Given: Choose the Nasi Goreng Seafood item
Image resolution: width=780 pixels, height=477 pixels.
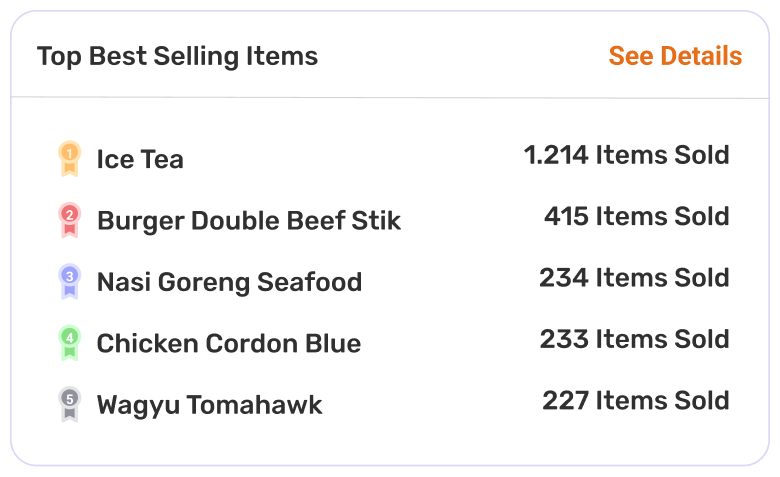Looking at the screenshot, I should [229, 282].
